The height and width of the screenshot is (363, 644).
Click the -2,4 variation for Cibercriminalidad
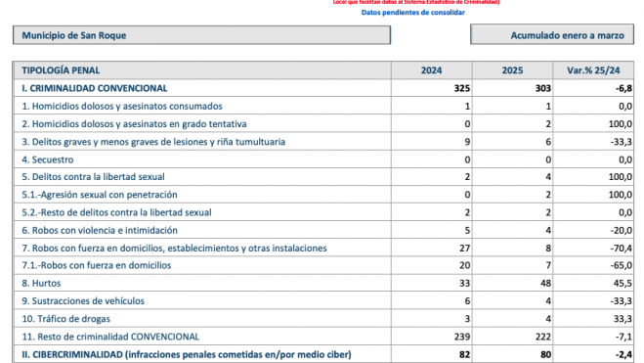[623, 354]
